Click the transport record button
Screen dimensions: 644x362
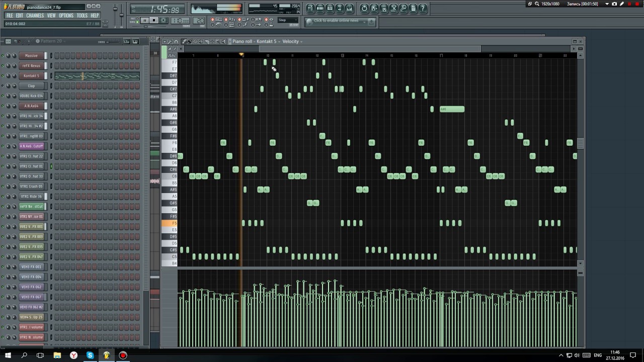[x=164, y=20]
